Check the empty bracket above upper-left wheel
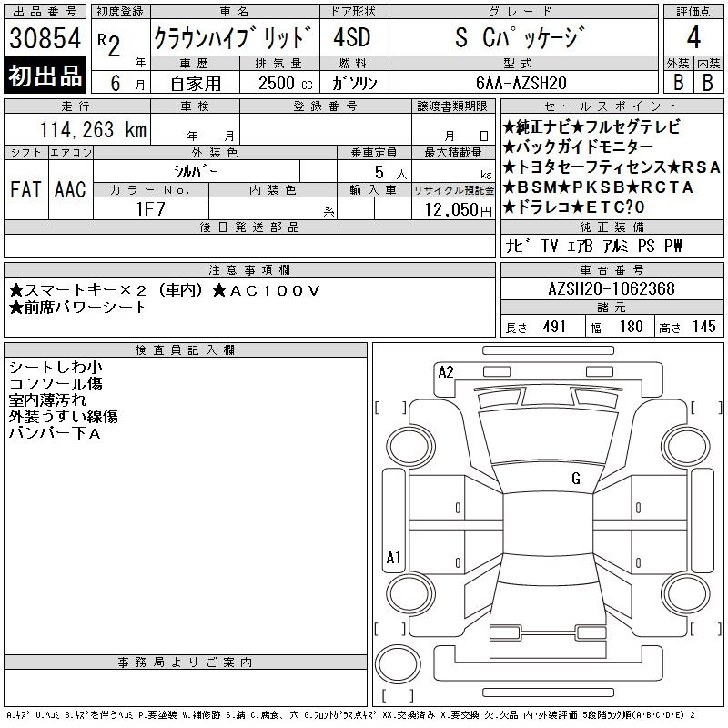728x728 pixels. click(391, 407)
